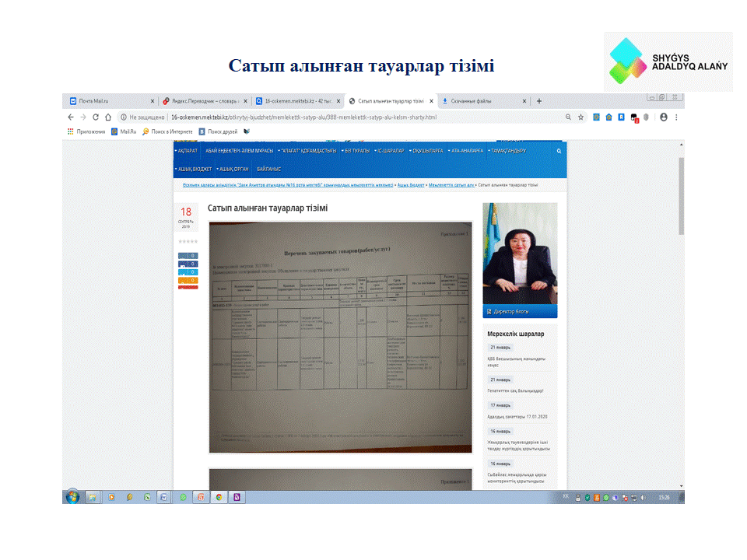Click the browser forward arrow
This screenshot has width=747, height=560.
83,117
